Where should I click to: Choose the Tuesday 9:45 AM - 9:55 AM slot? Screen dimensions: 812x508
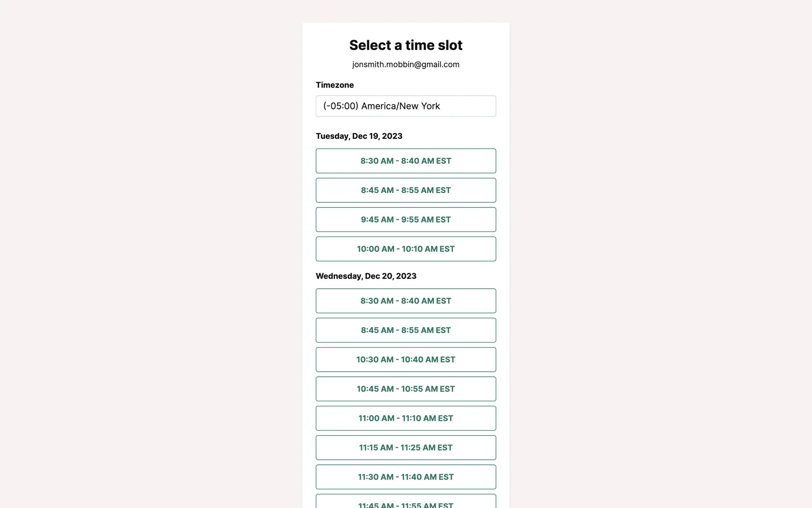coord(406,220)
